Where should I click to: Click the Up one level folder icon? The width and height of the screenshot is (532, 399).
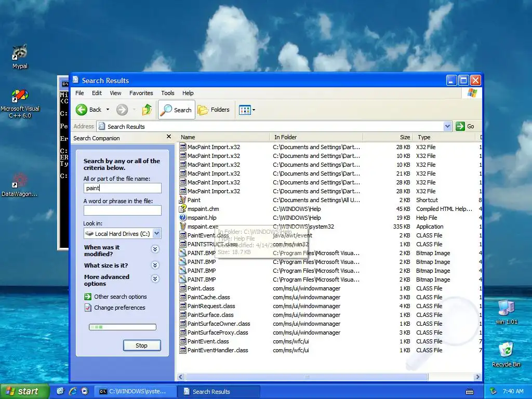pyautogui.click(x=147, y=110)
